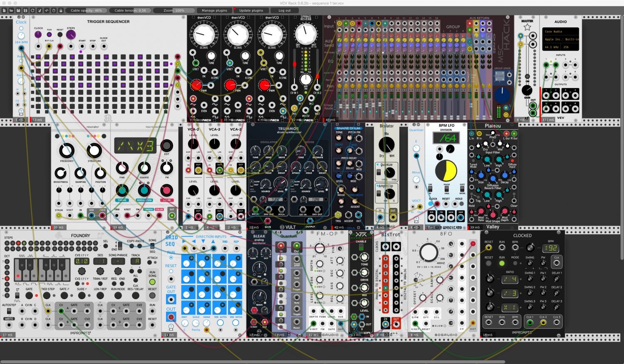
Task: Click the Trigger Sequencer RESET button
Action: [x=60, y=34]
